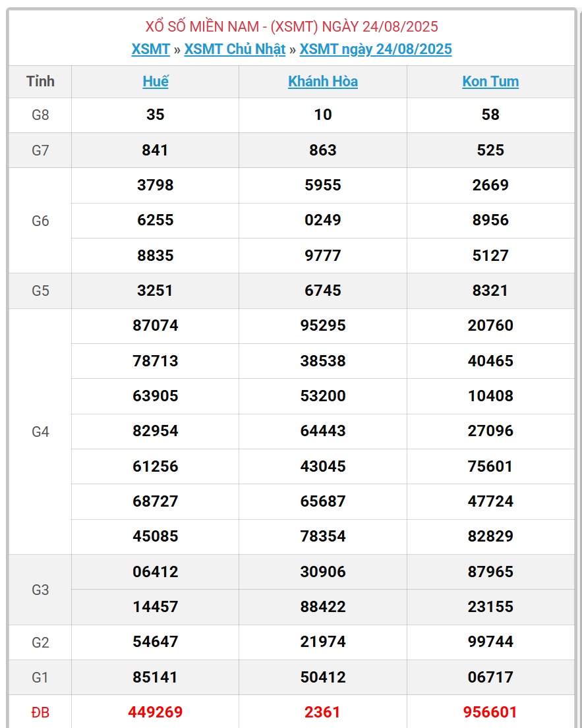Open XSMT ngày 24/08/2025 link
The width and height of the screenshot is (582, 728).
(x=375, y=49)
